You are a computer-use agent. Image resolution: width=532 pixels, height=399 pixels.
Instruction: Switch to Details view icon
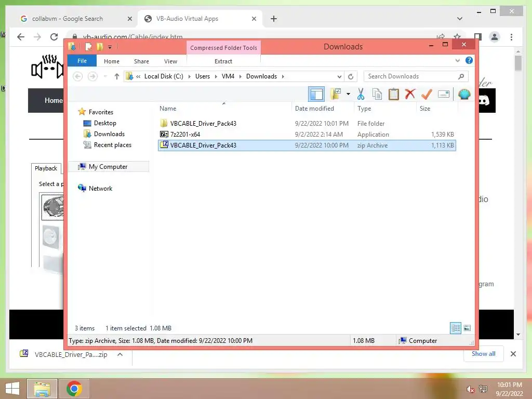coord(455,328)
